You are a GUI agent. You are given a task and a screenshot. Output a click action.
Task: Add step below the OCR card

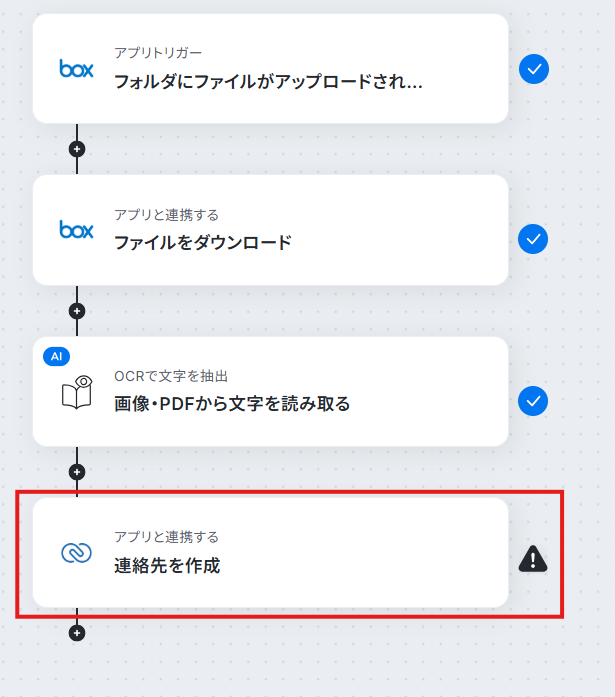[x=77, y=472]
